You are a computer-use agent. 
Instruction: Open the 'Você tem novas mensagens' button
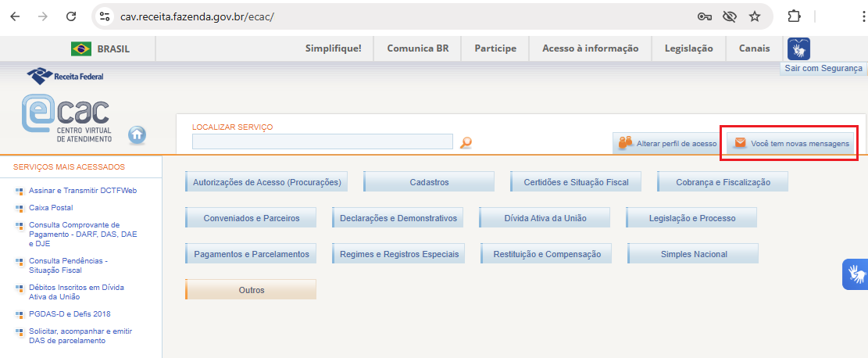tap(791, 144)
